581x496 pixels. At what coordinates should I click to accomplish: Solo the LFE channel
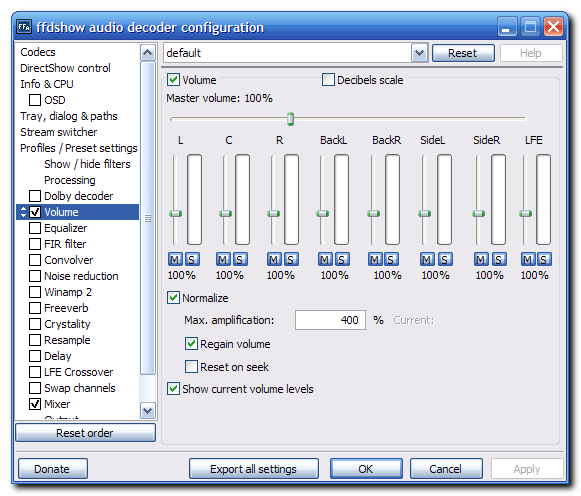pyautogui.click(x=544, y=259)
